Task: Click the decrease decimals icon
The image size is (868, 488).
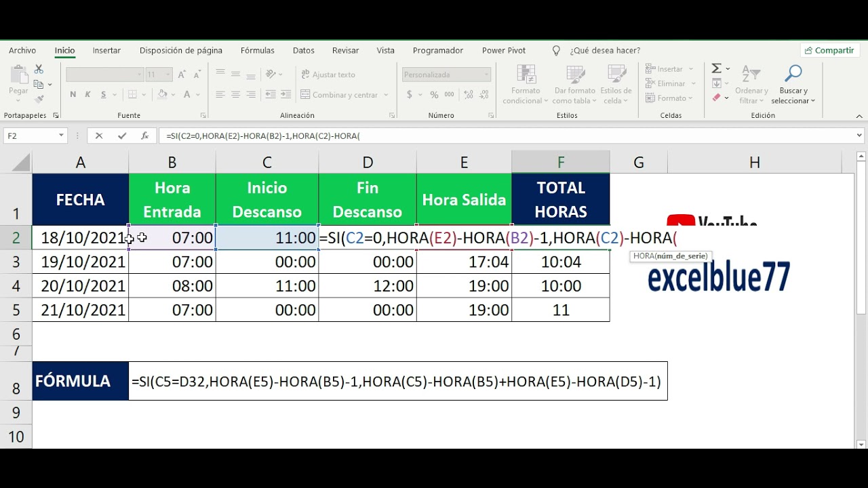Action: (482, 95)
